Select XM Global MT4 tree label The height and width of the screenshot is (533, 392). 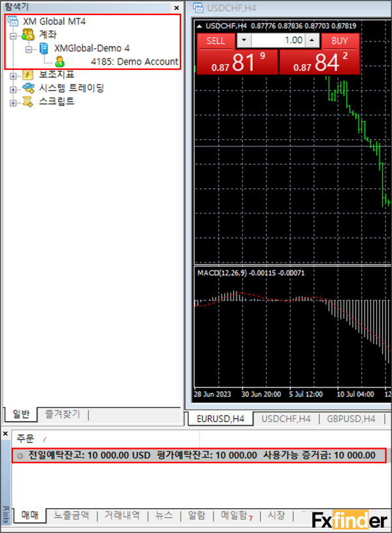pos(54,22)
